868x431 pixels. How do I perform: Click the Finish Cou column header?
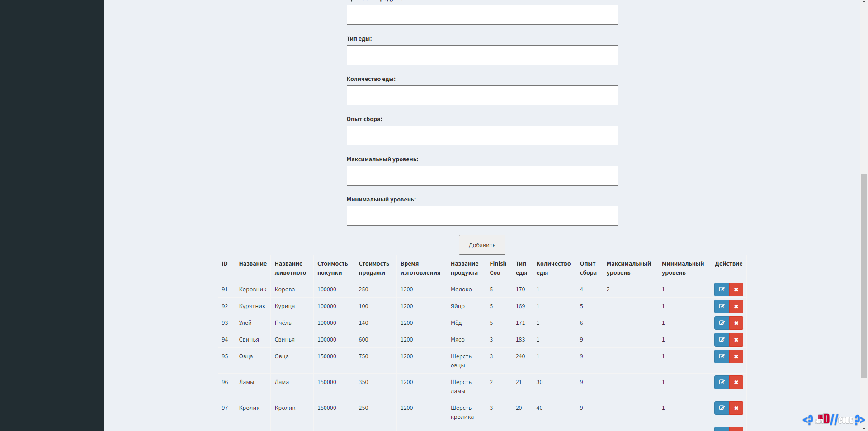(498, 268)
